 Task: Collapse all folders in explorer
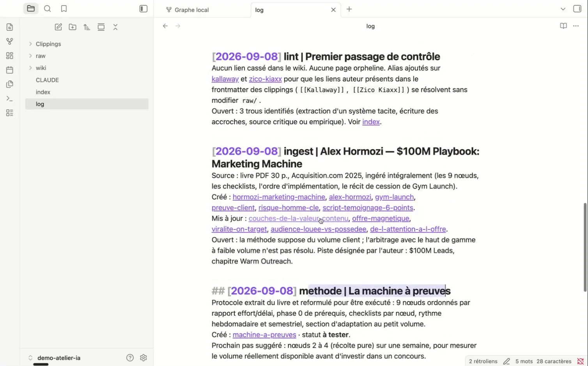[115, 27]
